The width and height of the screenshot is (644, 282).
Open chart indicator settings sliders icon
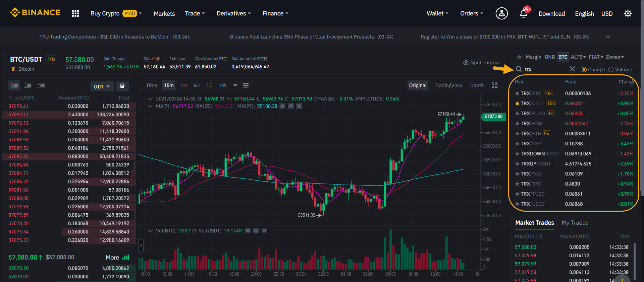246,85
